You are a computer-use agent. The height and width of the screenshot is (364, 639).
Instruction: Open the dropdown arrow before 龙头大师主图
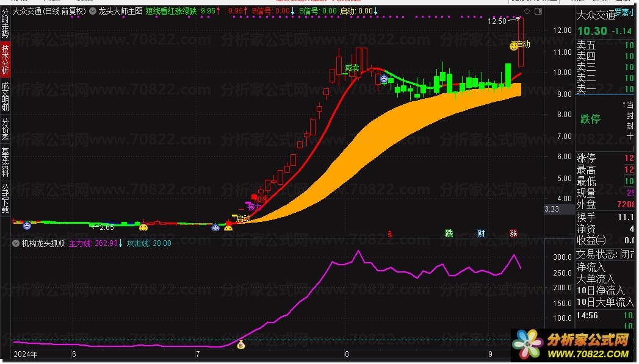click(x=93, y=12)
